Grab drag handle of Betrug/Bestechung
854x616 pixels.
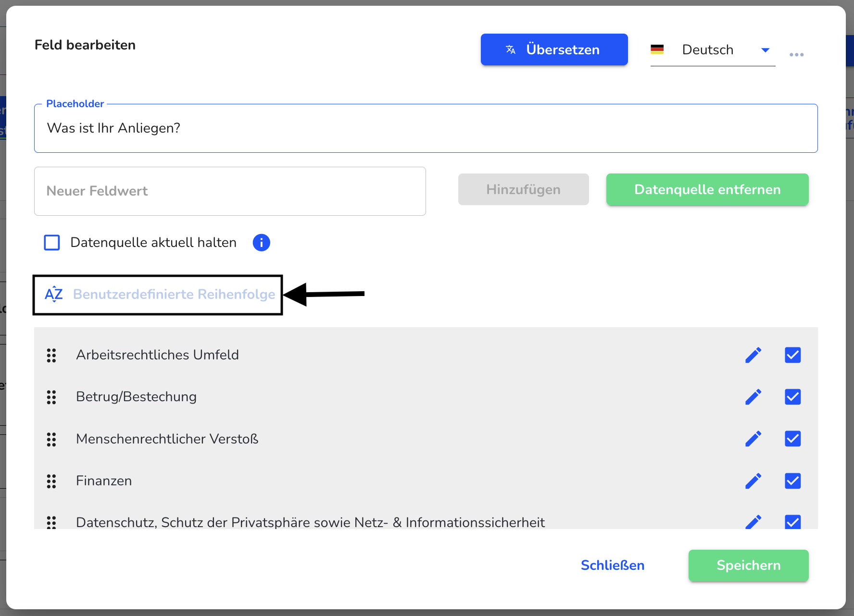[51, 397]
